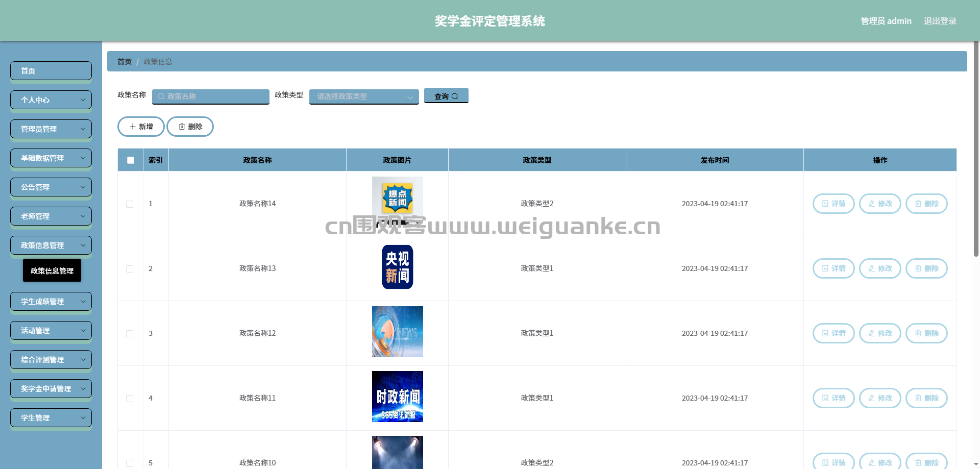Click the 政策名称 column header
The image size is (980, 469).
click(x=257, y=160)
